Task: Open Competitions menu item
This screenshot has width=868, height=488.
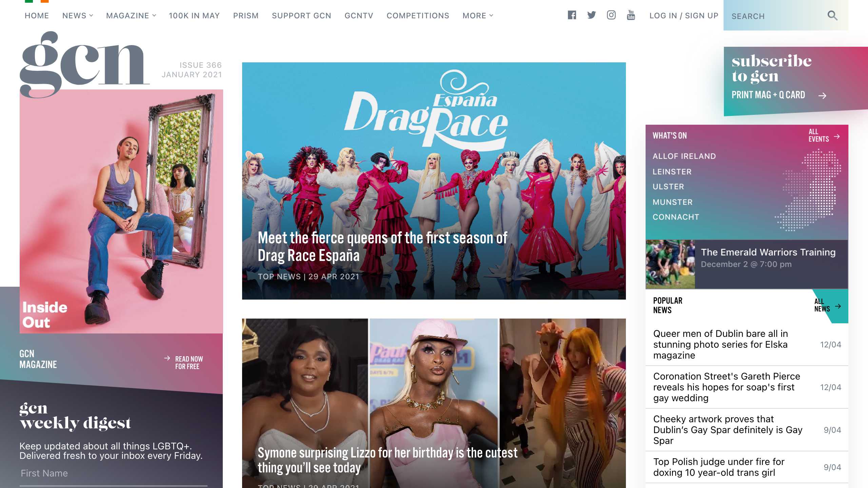Action: tap(418, 16)
